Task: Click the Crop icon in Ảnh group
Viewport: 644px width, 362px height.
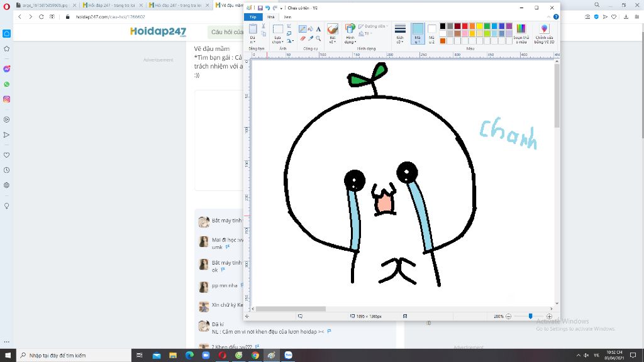Action: 289,26
